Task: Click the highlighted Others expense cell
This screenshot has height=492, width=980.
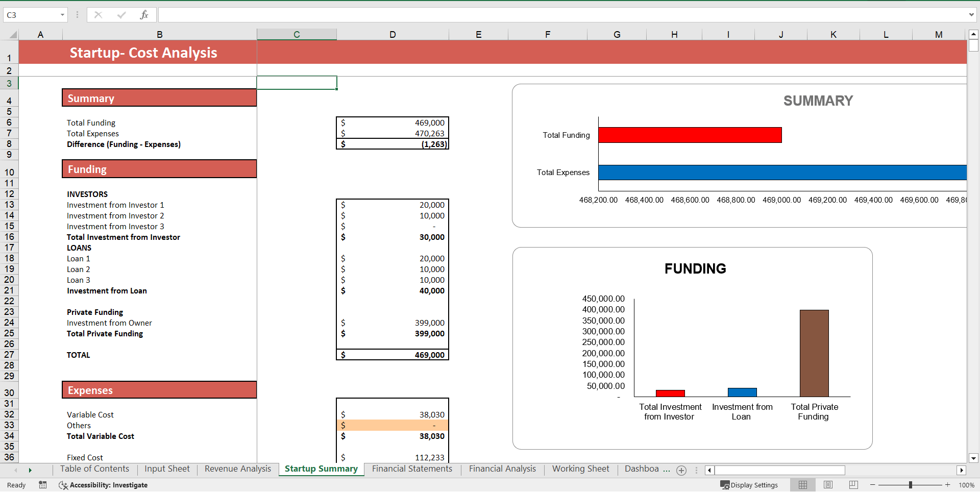Action: (393, 425)
